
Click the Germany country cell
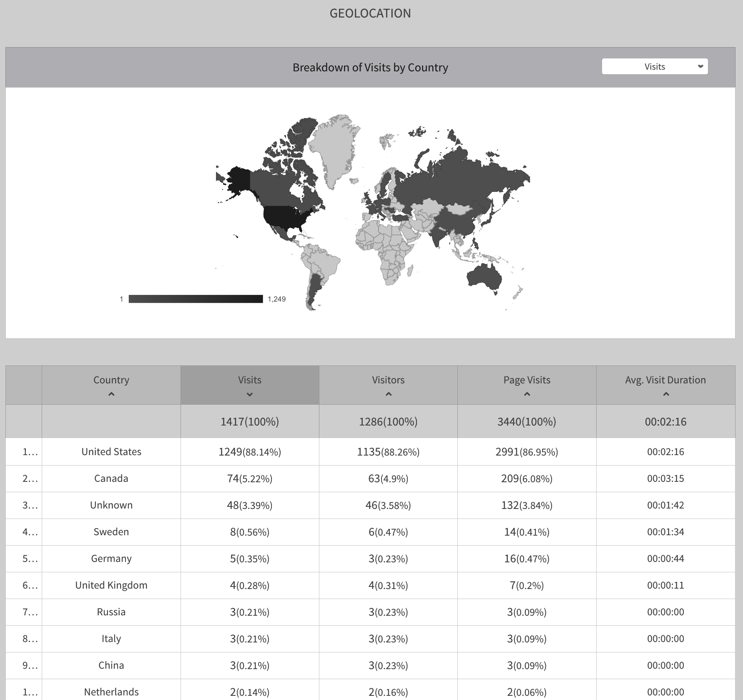click(111, 559)
